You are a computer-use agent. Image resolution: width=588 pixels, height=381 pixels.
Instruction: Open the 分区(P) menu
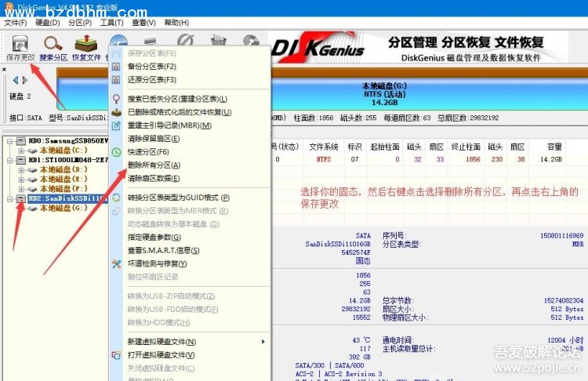(80, 23)
